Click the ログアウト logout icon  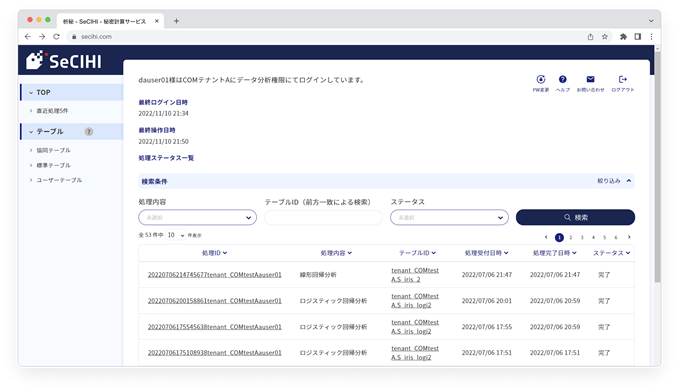623,80
